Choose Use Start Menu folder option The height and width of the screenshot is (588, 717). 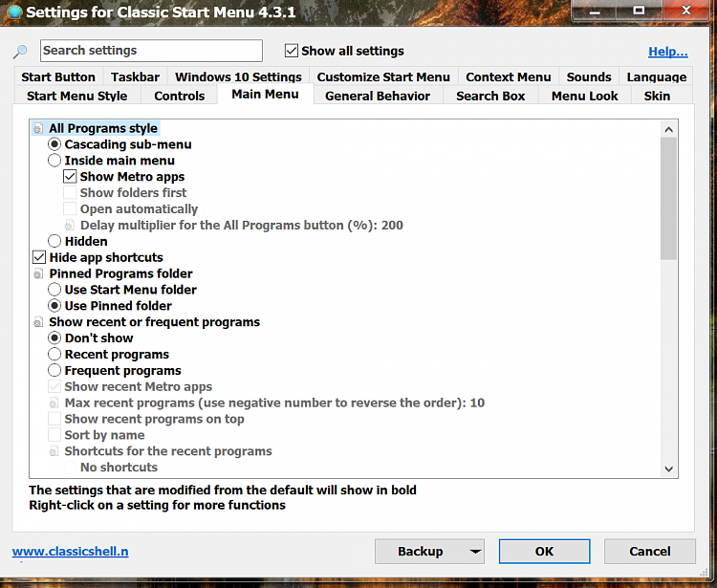(x=54, y=290)
